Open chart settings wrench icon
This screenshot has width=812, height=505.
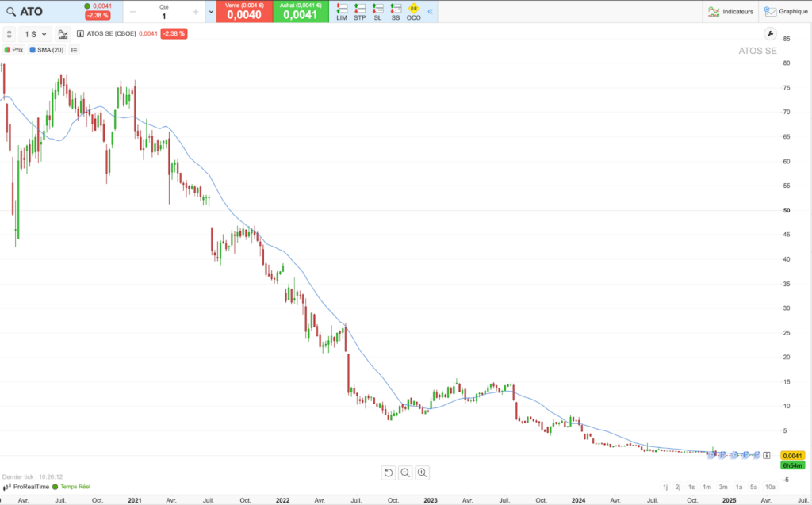(x=770, y=34)
